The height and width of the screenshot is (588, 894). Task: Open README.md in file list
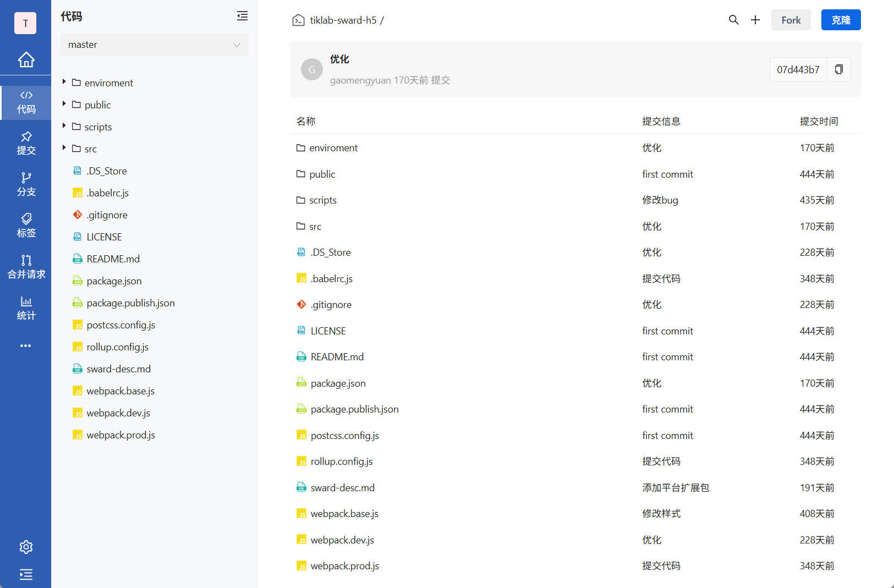tap(337, 357)
